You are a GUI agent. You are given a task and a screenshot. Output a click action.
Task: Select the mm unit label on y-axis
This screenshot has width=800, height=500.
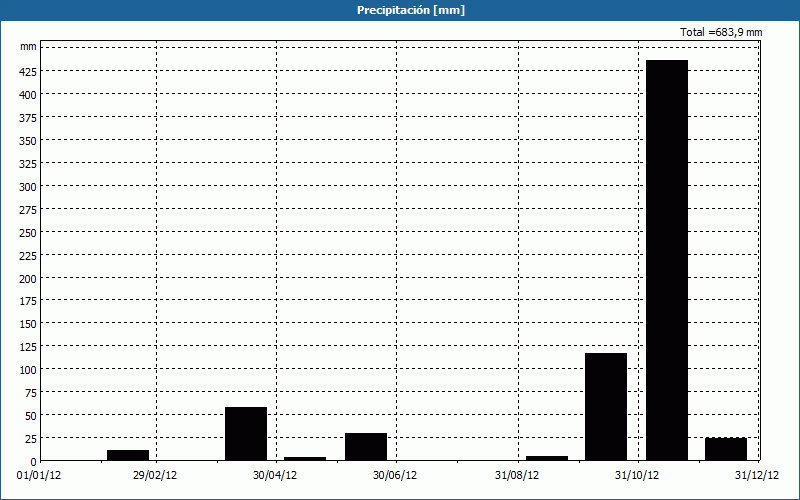28,47
